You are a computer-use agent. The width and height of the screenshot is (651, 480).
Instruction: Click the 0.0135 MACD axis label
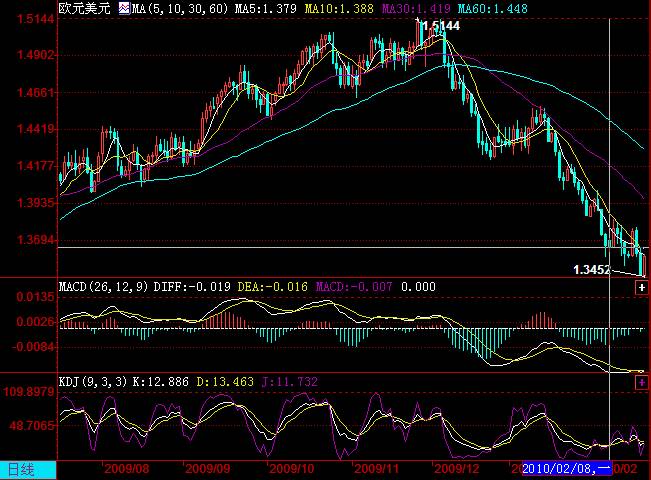point(35,297)
